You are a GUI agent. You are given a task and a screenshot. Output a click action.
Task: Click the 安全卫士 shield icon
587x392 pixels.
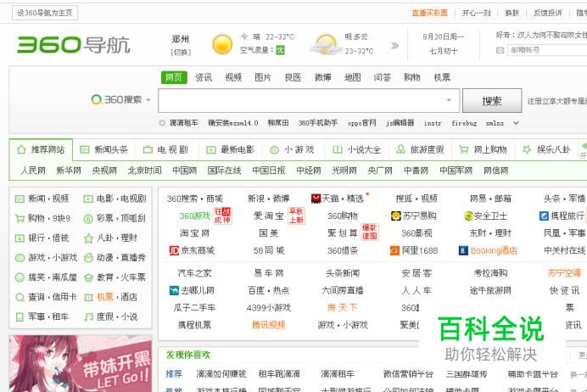pos(468,216)
